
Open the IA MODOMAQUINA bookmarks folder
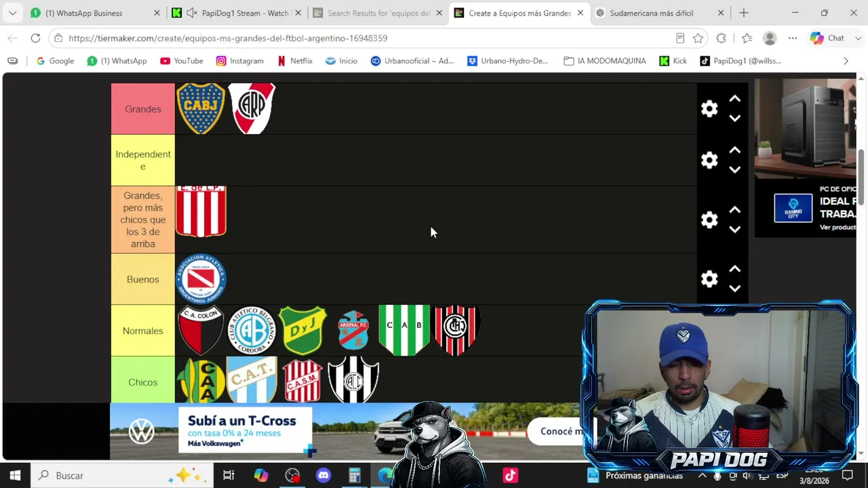point(605,61)
